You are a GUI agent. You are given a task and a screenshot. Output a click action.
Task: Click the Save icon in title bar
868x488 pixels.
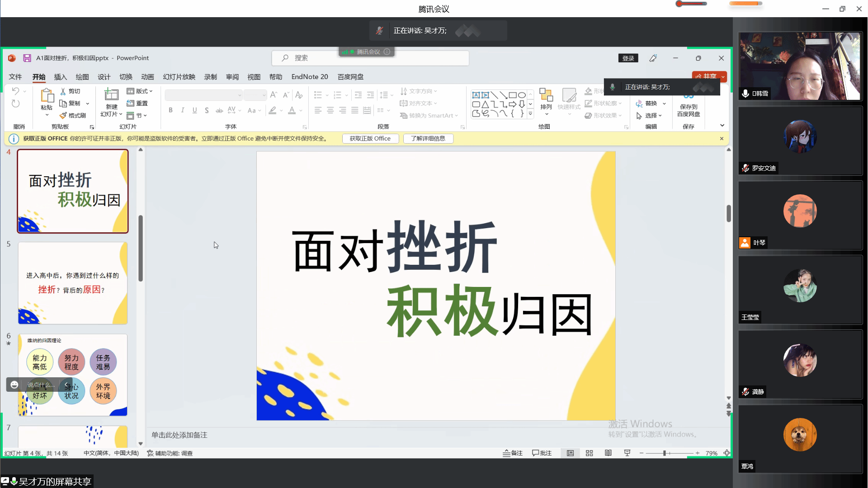click(27, 58)
